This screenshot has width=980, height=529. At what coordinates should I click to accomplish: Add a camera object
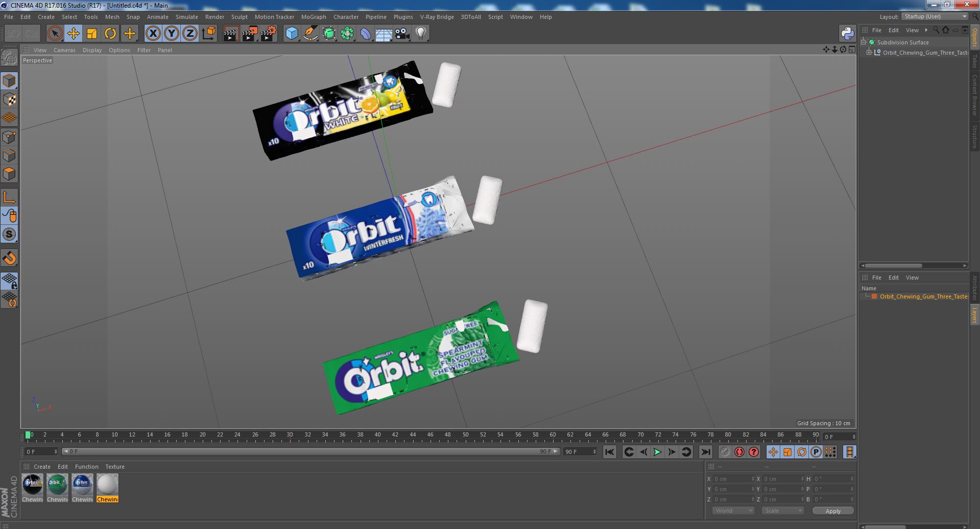[402, 34]
